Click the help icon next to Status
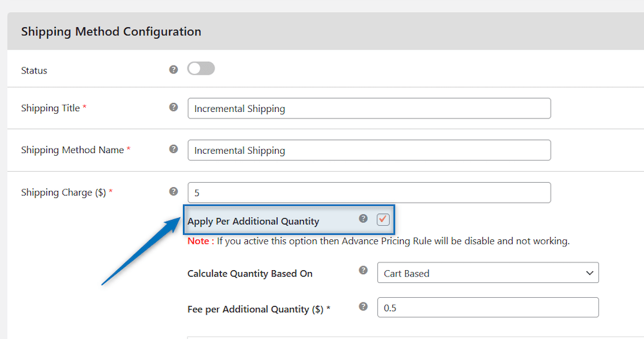644x339 pixels. (x=173, y=69)
